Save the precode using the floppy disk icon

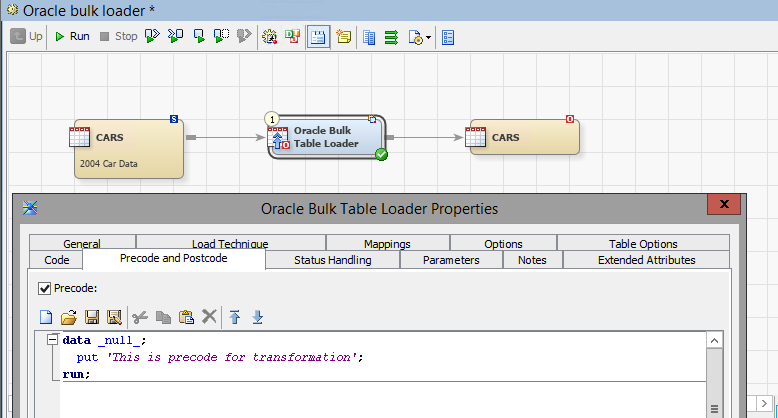pos(91,317)
